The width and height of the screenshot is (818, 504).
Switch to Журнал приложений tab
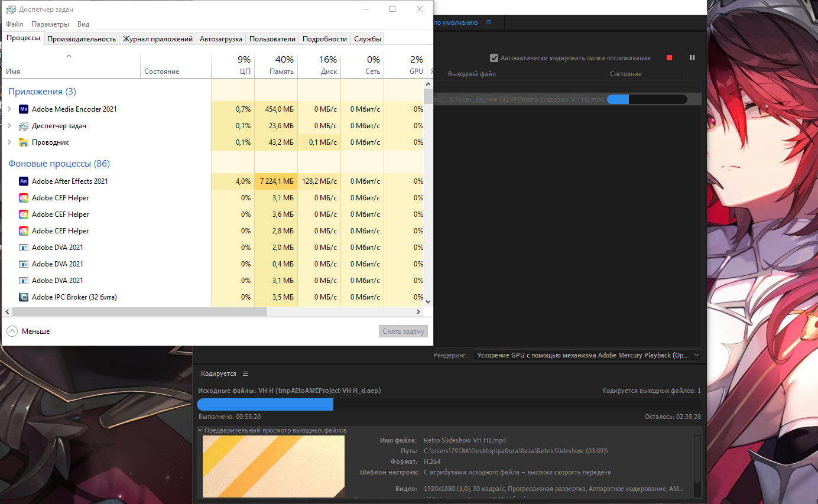point(158,39)
